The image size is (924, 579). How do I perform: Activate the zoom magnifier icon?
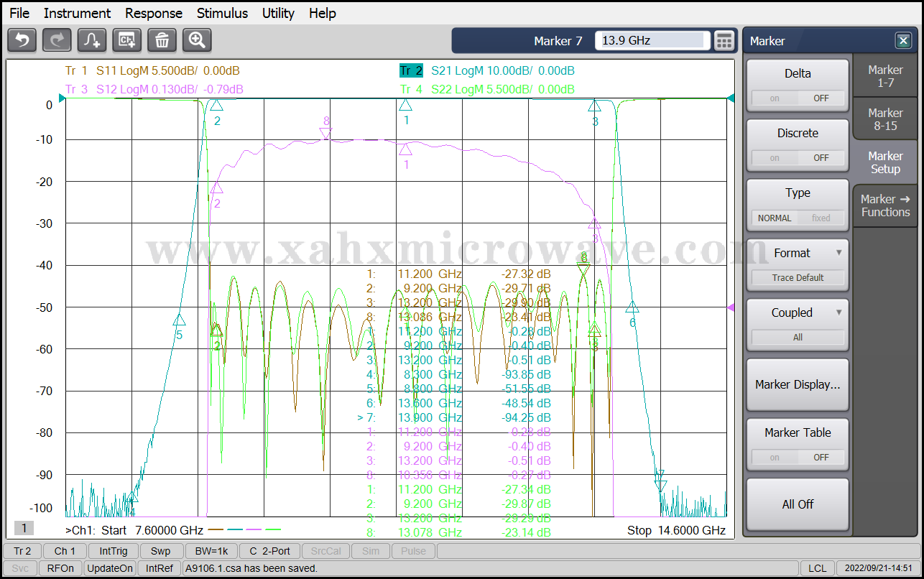tap(197, 40)
